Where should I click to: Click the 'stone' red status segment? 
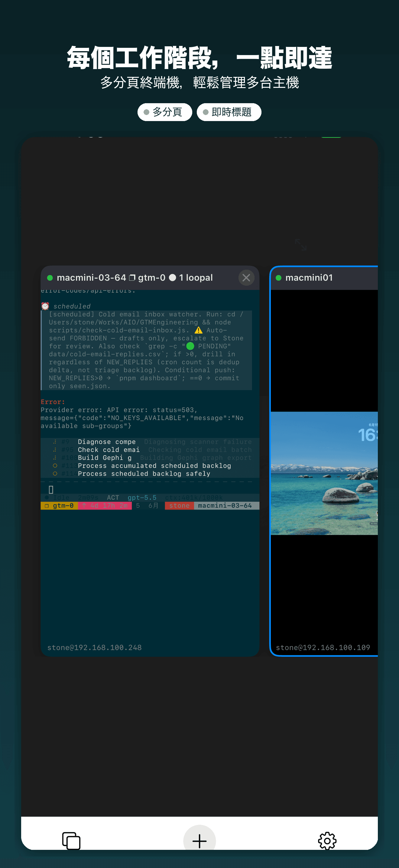click(179, 505)
